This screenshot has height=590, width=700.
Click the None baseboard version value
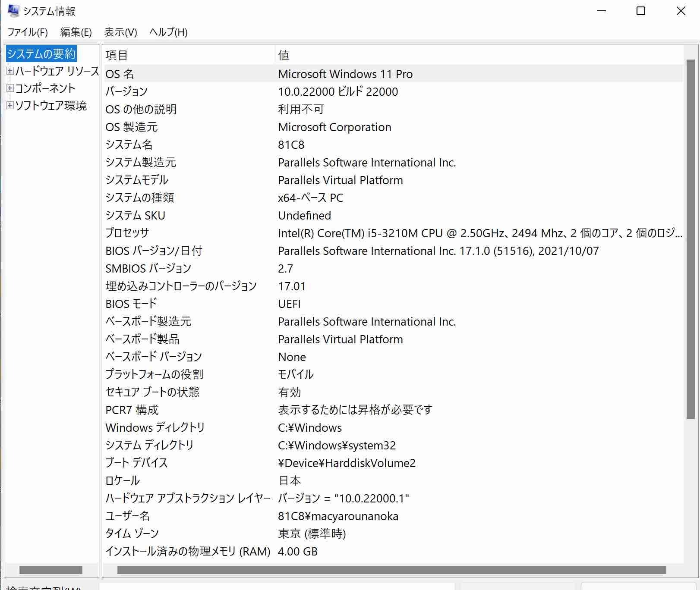[x=292, y=357]
